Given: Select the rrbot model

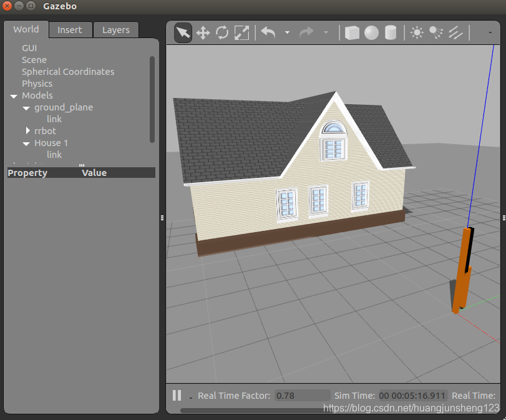Looking at the screenshot, I should 45,131.
